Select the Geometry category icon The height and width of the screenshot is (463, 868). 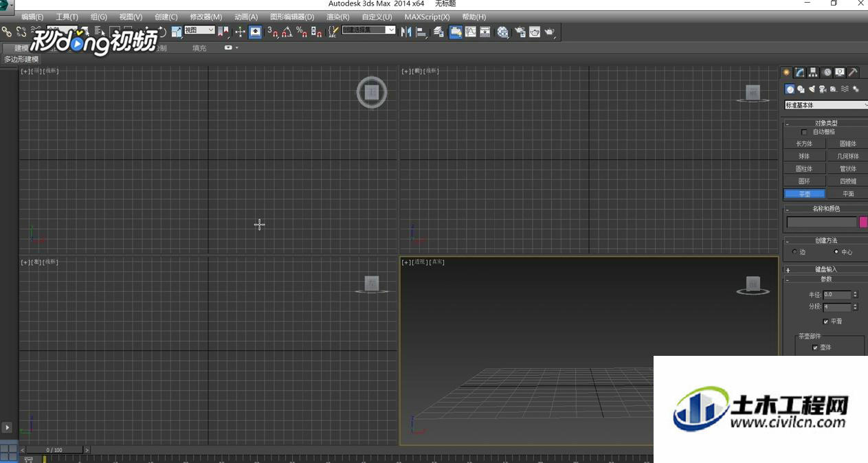click(x=790, y=89)
